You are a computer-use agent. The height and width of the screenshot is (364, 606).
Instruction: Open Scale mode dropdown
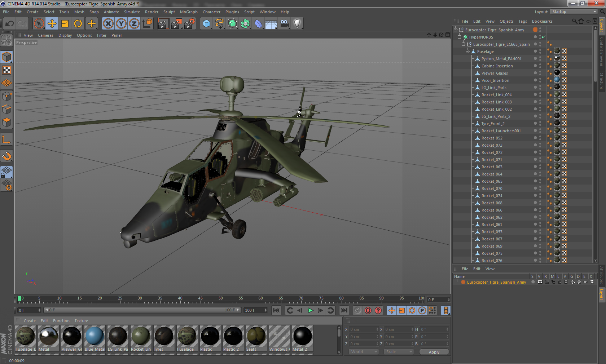[x=398, y=352]
